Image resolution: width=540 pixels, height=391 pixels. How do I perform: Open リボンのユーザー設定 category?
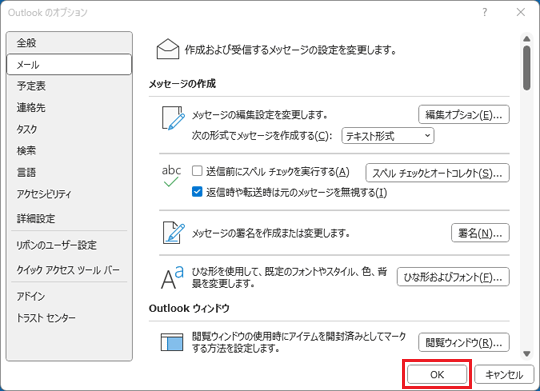pyautogui.click(x=69, y=245)
